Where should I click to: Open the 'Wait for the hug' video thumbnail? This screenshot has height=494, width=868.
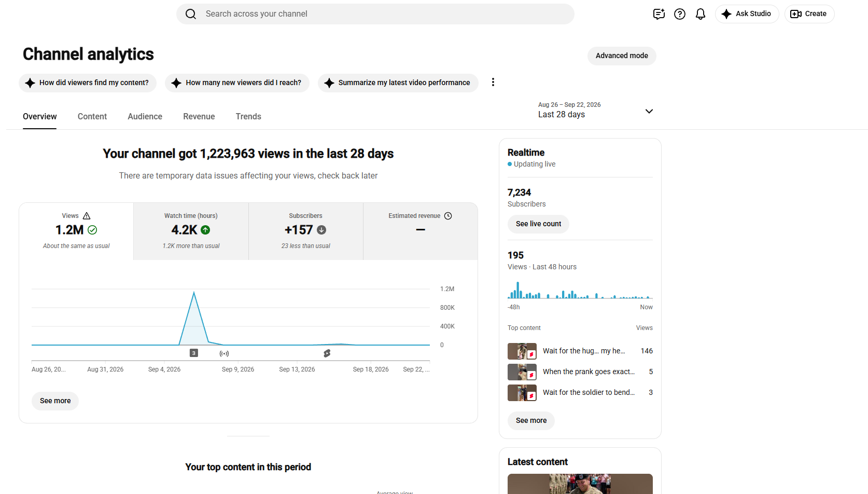click(x=522, y=351)
